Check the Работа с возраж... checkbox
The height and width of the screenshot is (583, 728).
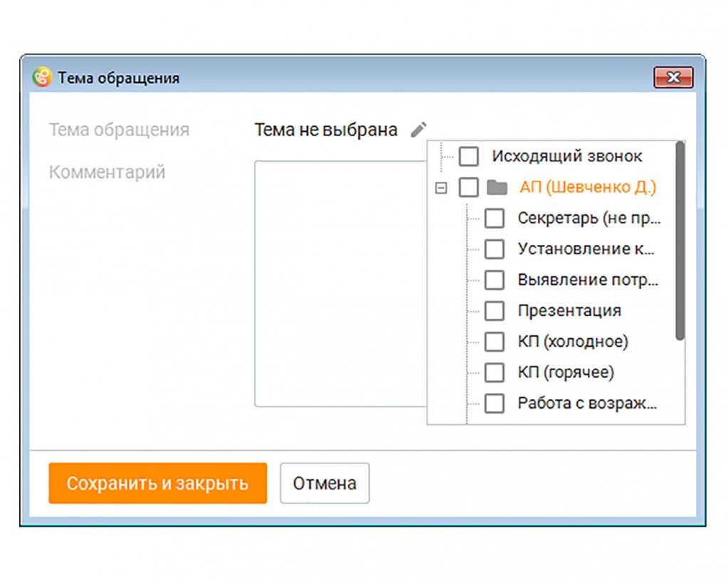[x=494, y=404]
